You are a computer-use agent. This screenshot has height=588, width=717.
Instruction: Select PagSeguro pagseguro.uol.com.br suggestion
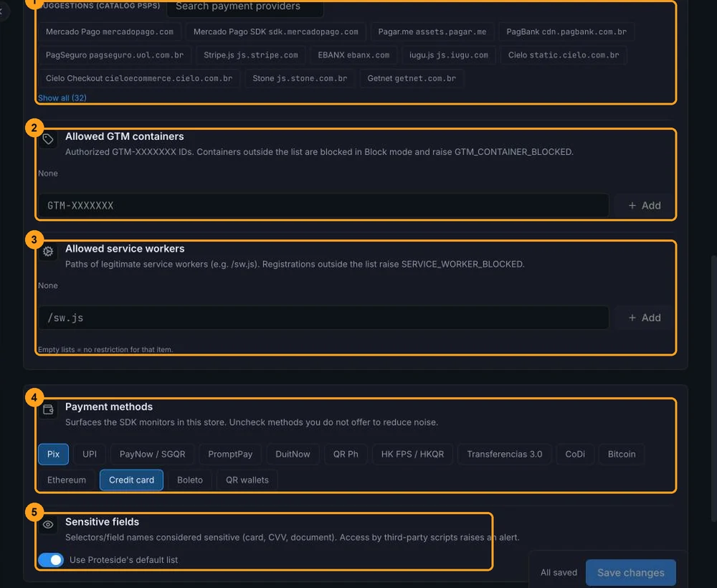[115, 55]
